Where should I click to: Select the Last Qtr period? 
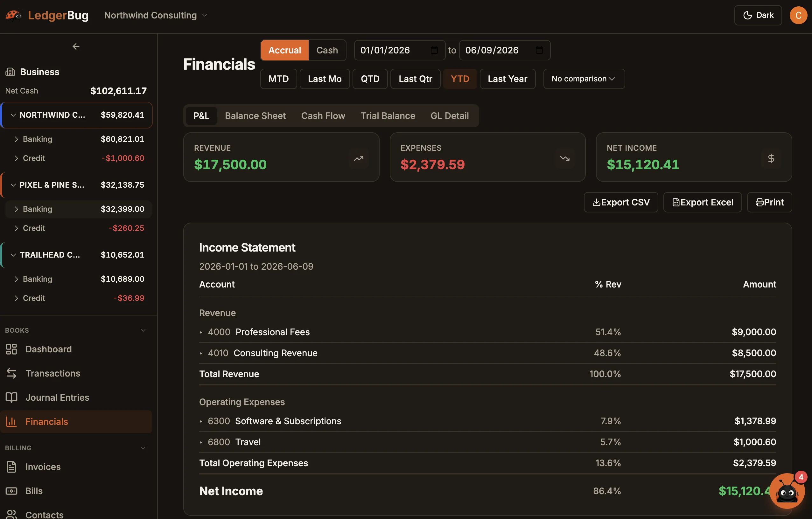click(415, 79)
